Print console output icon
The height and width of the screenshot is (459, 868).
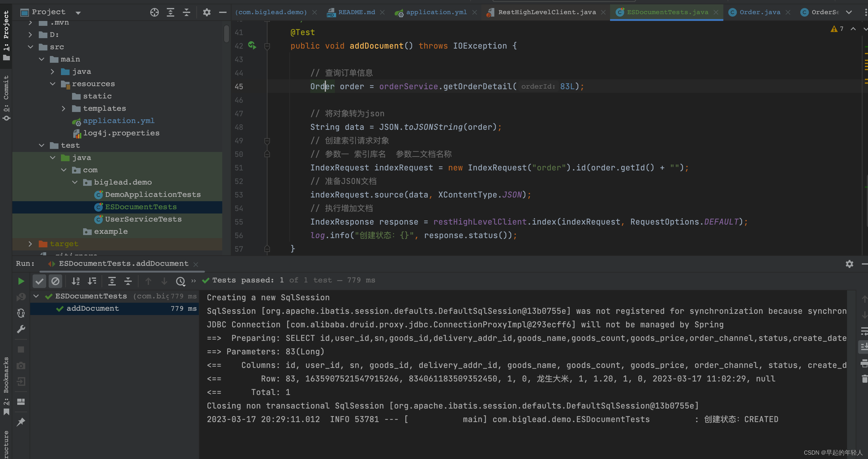[x=864, y=363]
